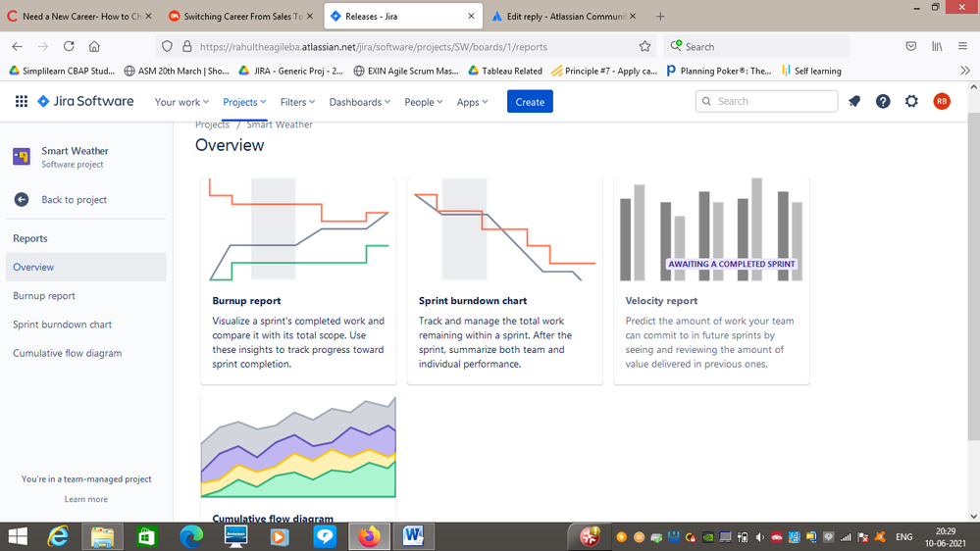980x551 pixels.
Task: Open the Tableau Related bookmark
Action: [x=505, y=71]
